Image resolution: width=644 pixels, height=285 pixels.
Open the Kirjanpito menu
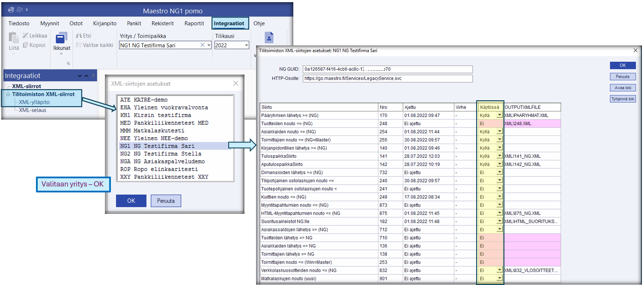click(x=105, y=24)
